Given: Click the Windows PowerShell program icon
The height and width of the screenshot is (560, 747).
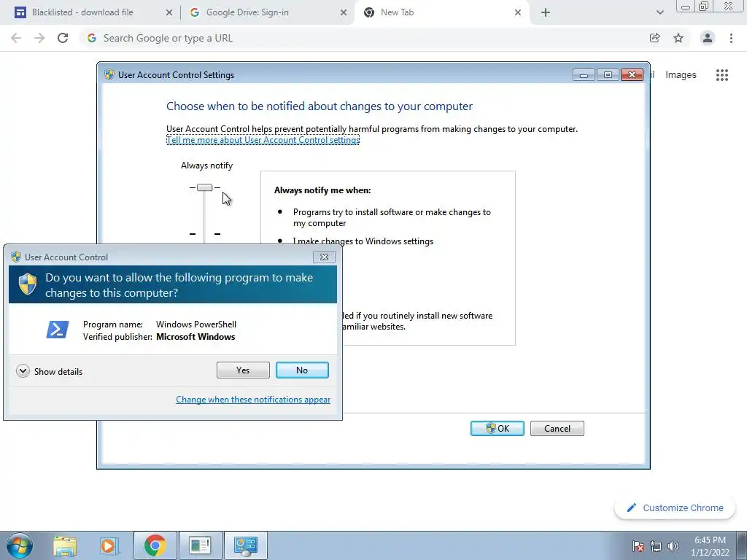Looking at the screenshot, I should click(57, 330).
